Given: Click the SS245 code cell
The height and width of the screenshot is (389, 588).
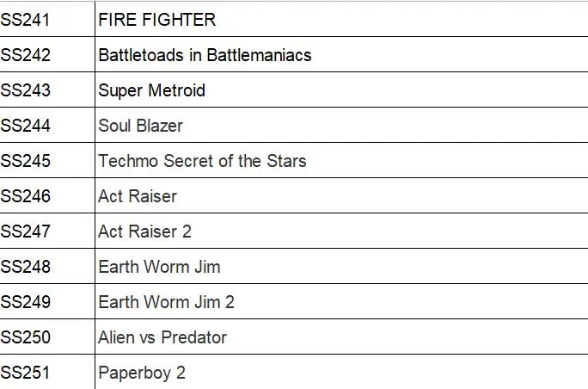Looking at the screenshot, I should [26, 161].
